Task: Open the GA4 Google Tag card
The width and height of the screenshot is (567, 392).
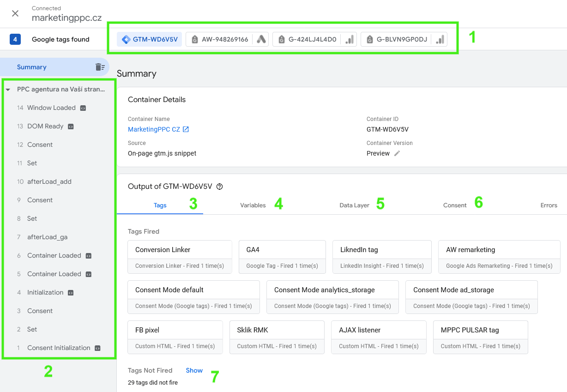Action: coord(282,257)
